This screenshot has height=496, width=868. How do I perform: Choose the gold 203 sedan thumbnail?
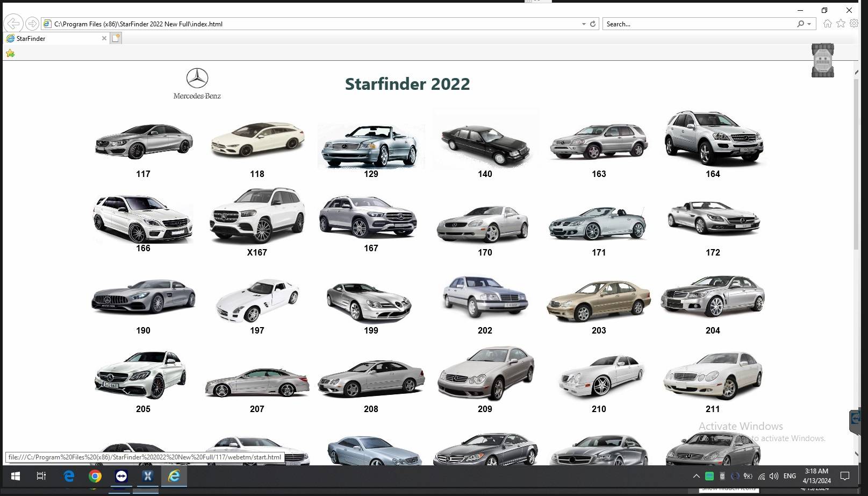(599, 301)
